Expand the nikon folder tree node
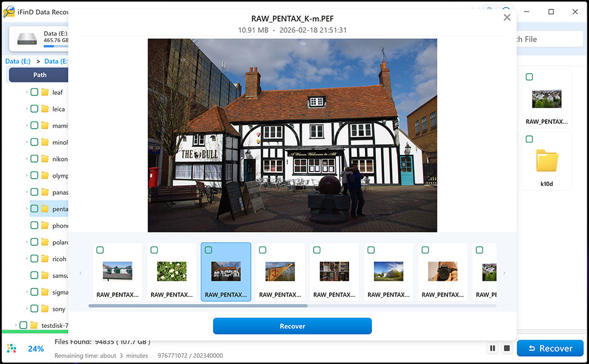 [27, 159]
